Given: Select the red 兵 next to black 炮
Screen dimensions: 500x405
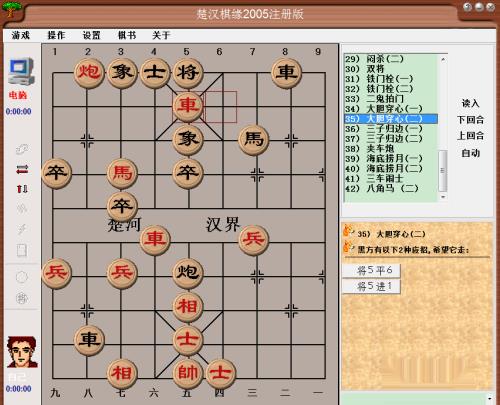Looking at the screenshot, I should point(122,273).
